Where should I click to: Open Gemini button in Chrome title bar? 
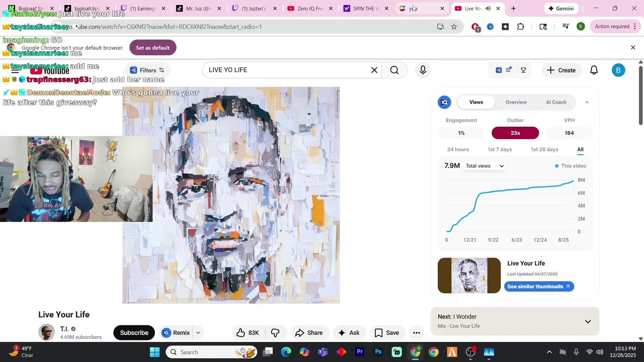(561, 9)
